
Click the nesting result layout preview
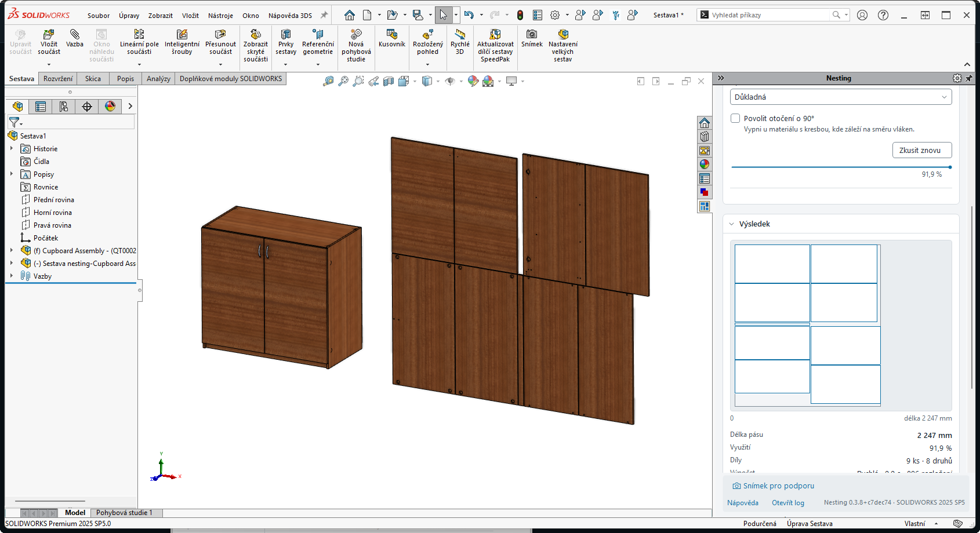pyautogui.click(x=841, y=326)
